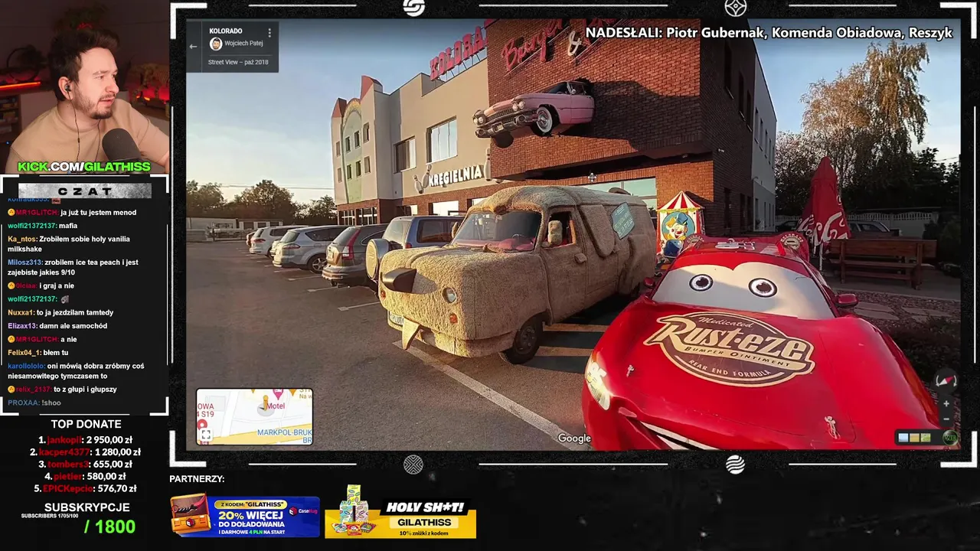This screenshot has height=551, width=980.
Task: Click the hatched circle emblem at bottom center frame
Action: (413, 464)
